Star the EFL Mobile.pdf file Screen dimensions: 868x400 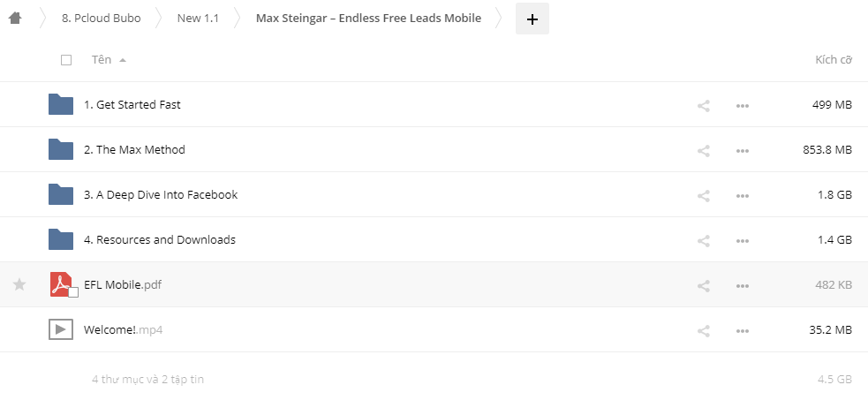point(19,284)
